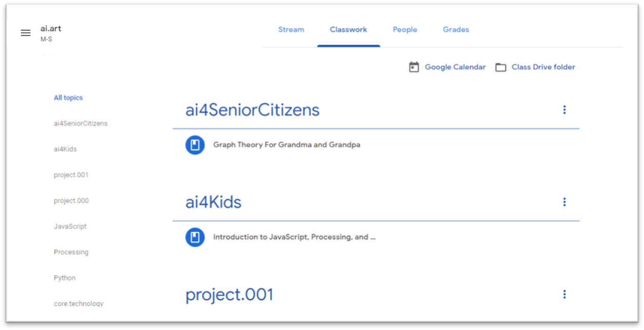This screenshot has width=644, height=330.
Task: Select the People tab
Action: [404, 29]
